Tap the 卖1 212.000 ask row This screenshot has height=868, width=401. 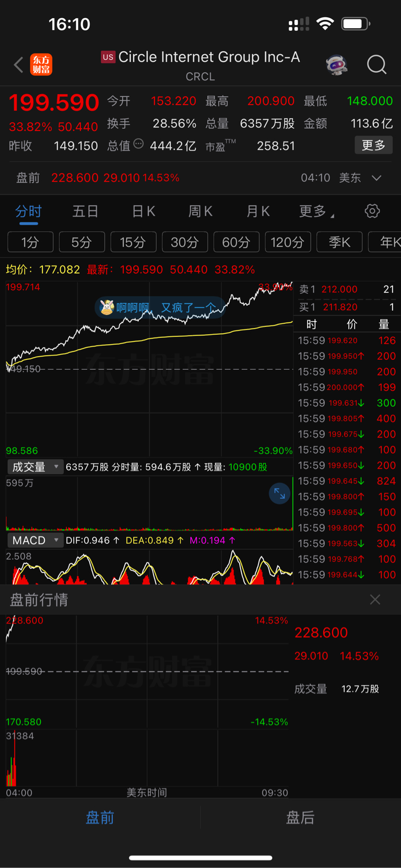point(347,289)
